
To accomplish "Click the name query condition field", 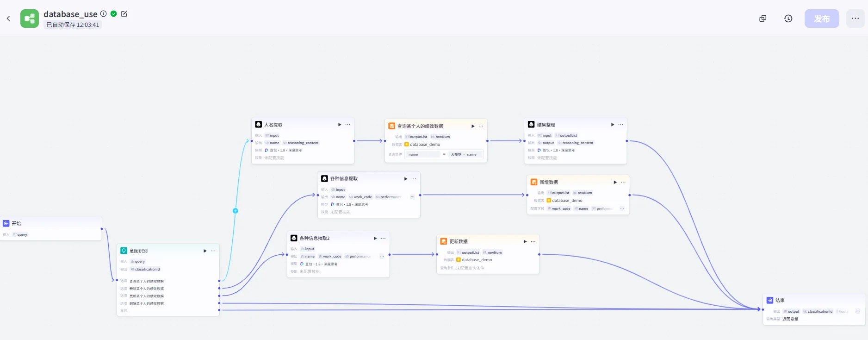I will coord(423,154).
